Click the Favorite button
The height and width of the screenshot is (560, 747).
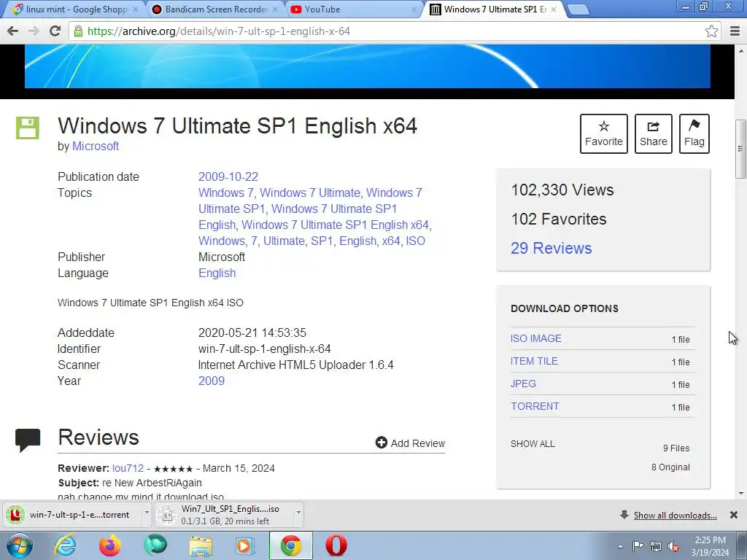603,134
